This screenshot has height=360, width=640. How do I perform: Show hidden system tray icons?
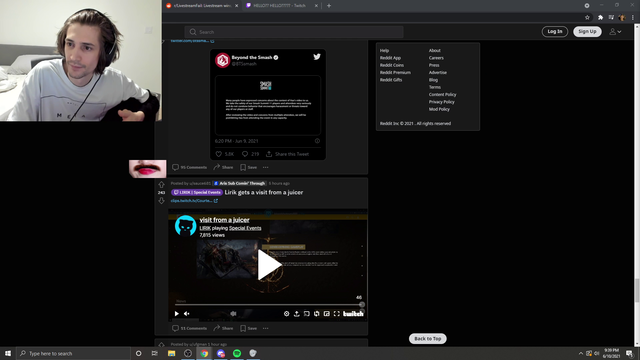click(581, 353)
